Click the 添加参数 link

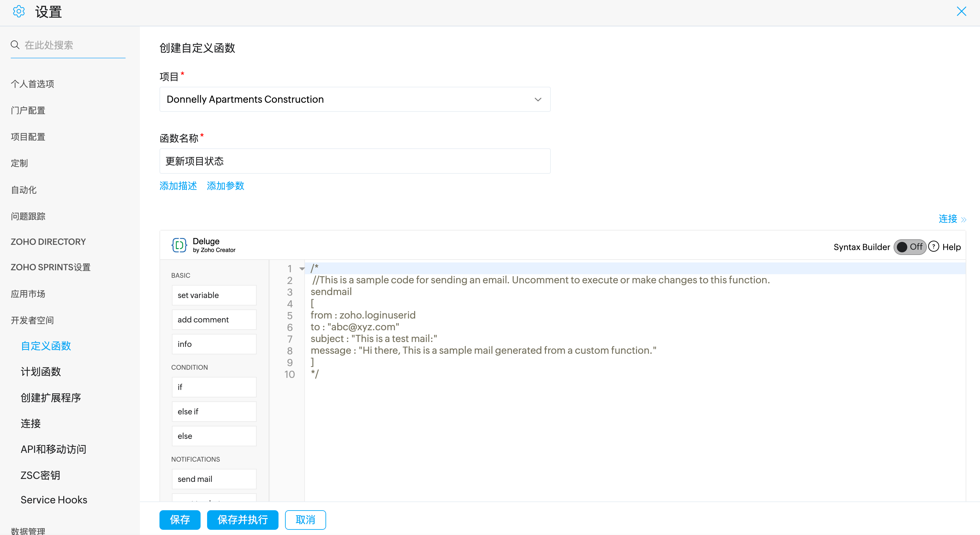(225, 186)
